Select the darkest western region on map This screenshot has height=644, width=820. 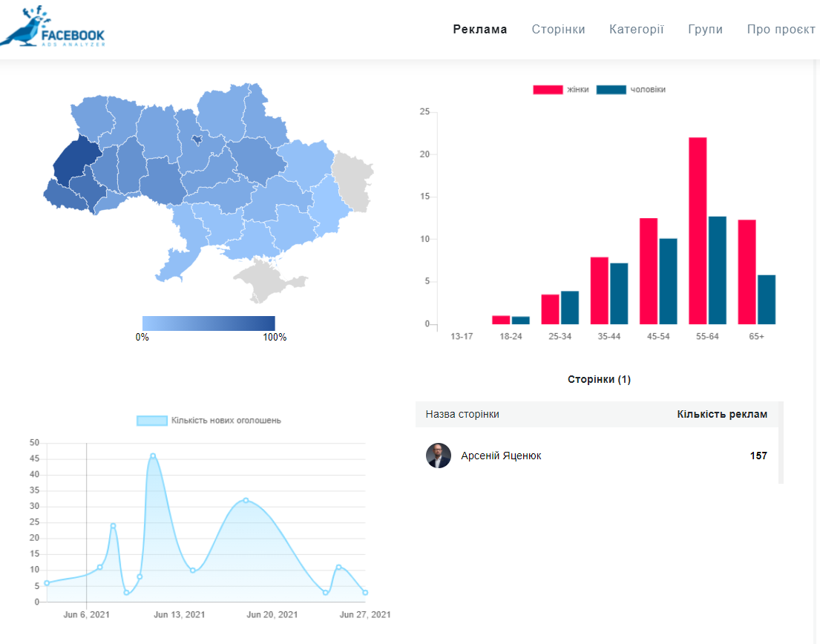(73, 161)
